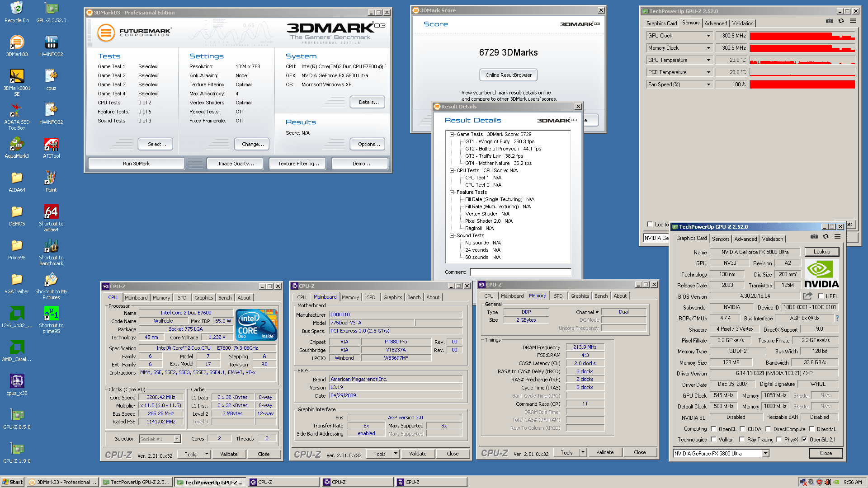
Task: Click the Details... button under System
Action: click(x=368, y=103)
